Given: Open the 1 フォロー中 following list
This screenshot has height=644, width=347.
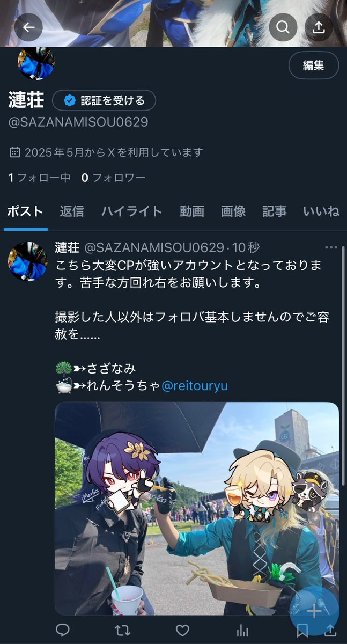Looking at the screenshot, I should (x=39, y=178).
